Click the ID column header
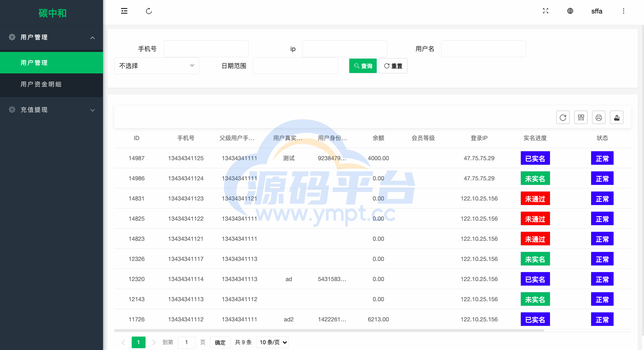This screenshot has height=350, width=644. click(137, 138)
